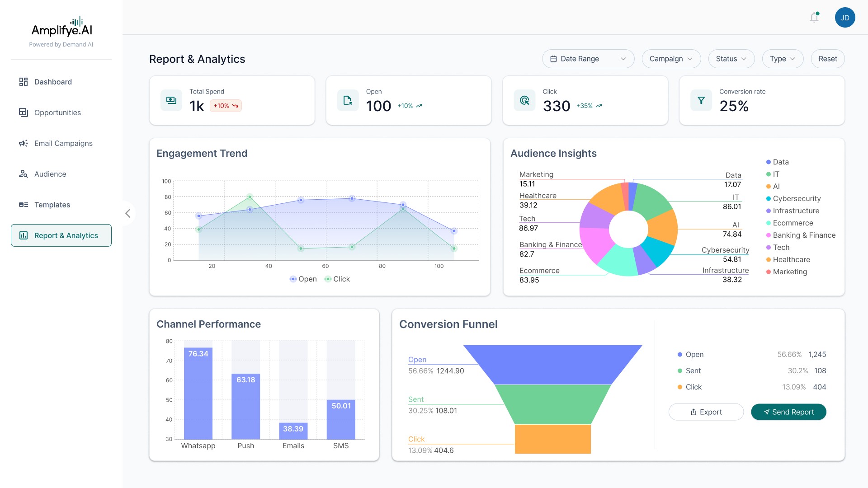Click the Export button
The width and height of the screenshot is (868, 488).
click(x=706, y=412)
